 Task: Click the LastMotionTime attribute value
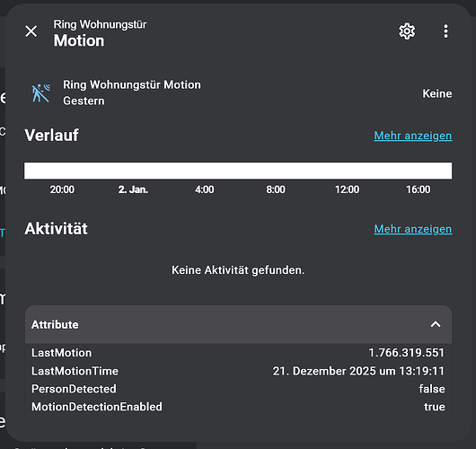[x=358, y=371]
